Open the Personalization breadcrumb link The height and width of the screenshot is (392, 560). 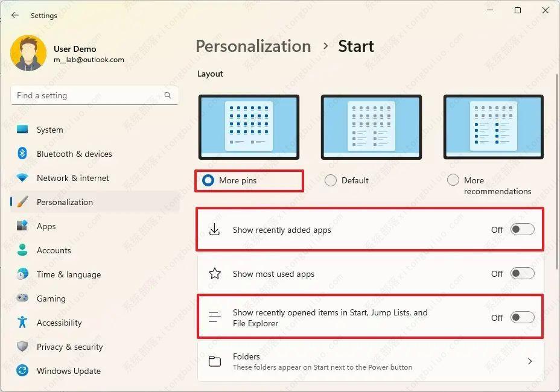[253, 46]
